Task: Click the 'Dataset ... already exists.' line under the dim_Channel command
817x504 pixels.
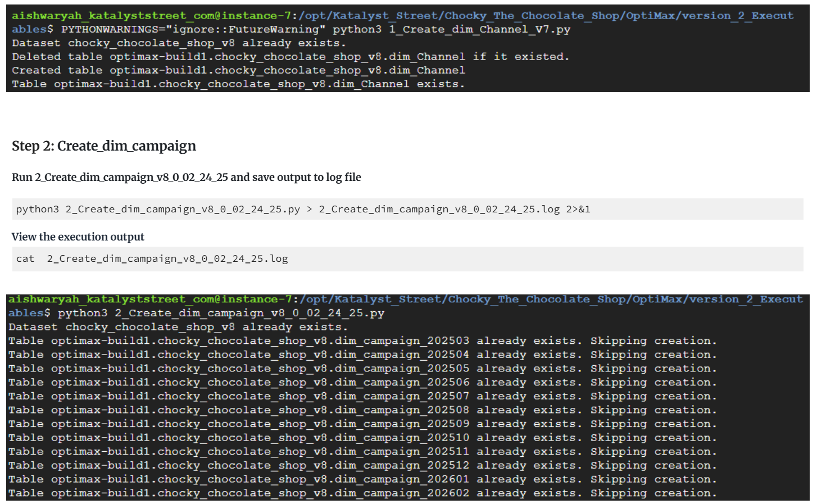Action: point(179,43)
